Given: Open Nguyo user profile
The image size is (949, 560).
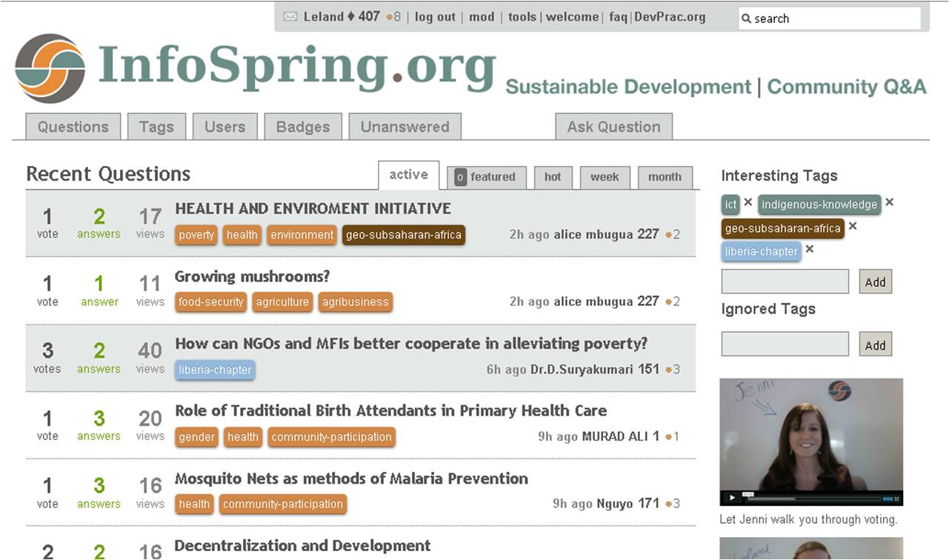Looking at the screenshot, I should coord(615,504).
